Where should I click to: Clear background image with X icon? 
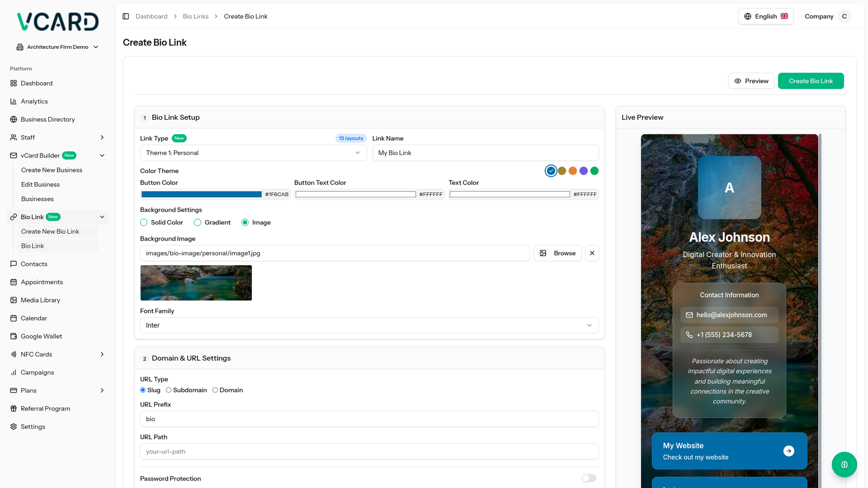tap(592, 253)
